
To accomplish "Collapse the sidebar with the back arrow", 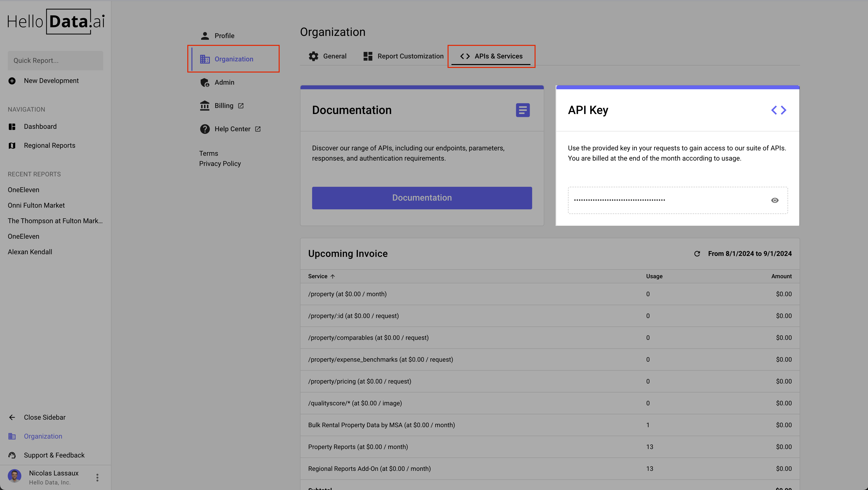I will (12, 417).
